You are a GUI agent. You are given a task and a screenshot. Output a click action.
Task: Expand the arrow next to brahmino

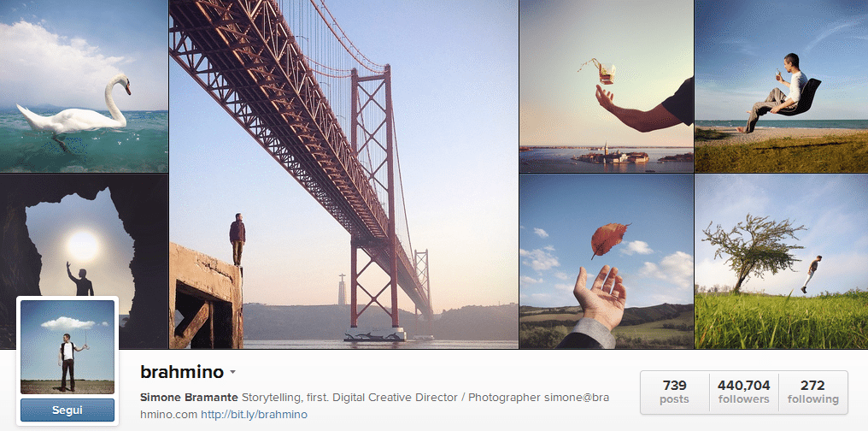point(232,373)
